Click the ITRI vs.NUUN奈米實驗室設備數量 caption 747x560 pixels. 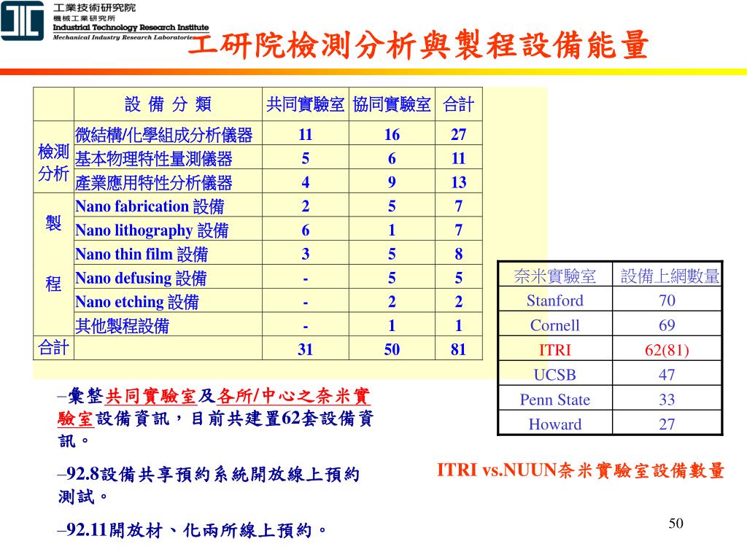581,470
